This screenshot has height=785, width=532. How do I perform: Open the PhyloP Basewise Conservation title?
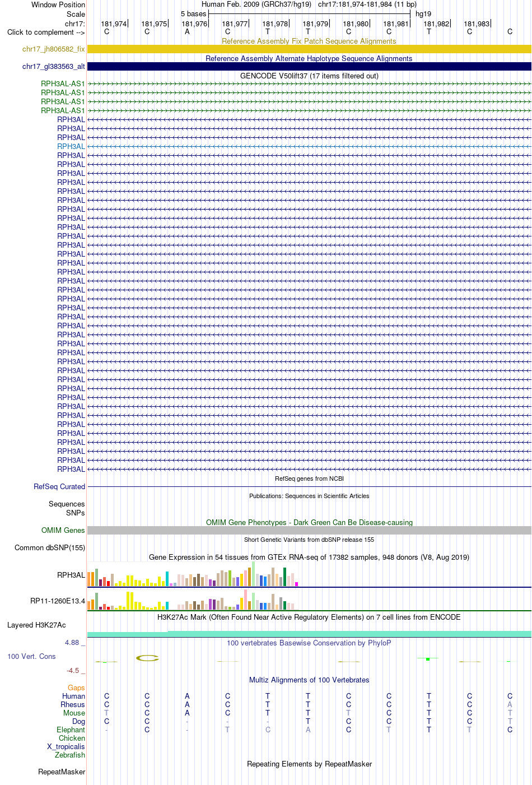pyautogui.click(x=309, y=643)
